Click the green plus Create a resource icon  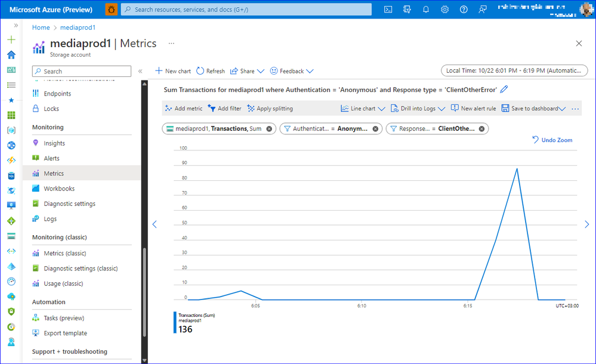(x=11, y=39)
